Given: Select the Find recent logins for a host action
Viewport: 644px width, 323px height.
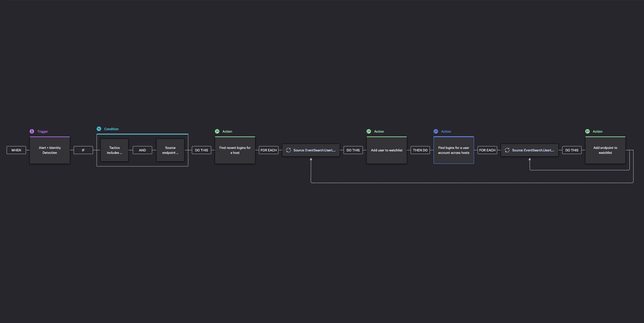Looking at the screenshot, I should pyautogui.click(x=235, y=150).
